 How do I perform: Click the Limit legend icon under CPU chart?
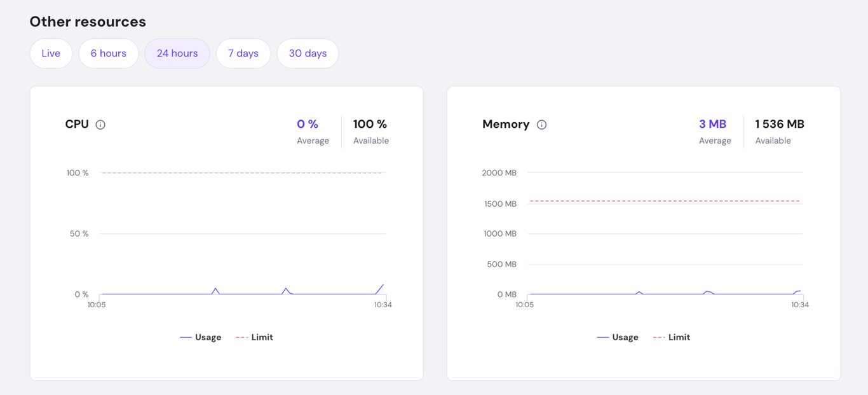click(x=241, y=336)
